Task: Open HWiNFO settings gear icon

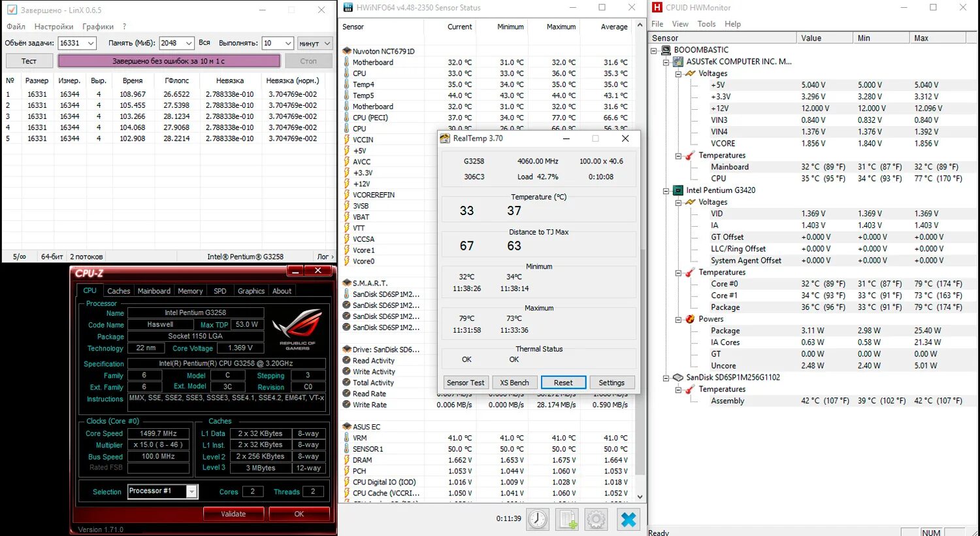Action: click(596, 520)
